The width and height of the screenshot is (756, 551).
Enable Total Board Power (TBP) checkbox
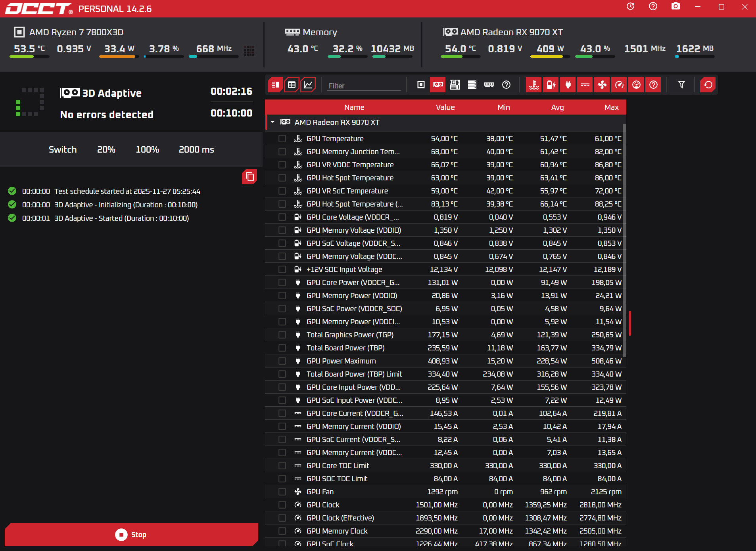click(282, 348)
